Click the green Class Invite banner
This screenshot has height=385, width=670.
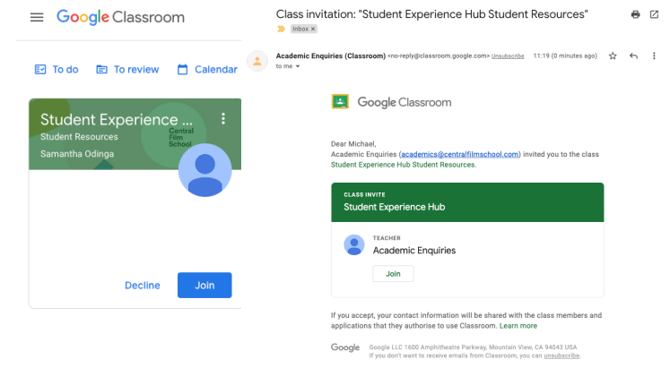click(467, 202)
